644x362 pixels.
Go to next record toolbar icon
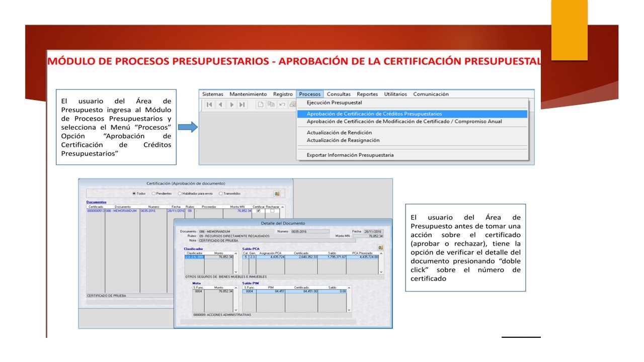[232, 105]
